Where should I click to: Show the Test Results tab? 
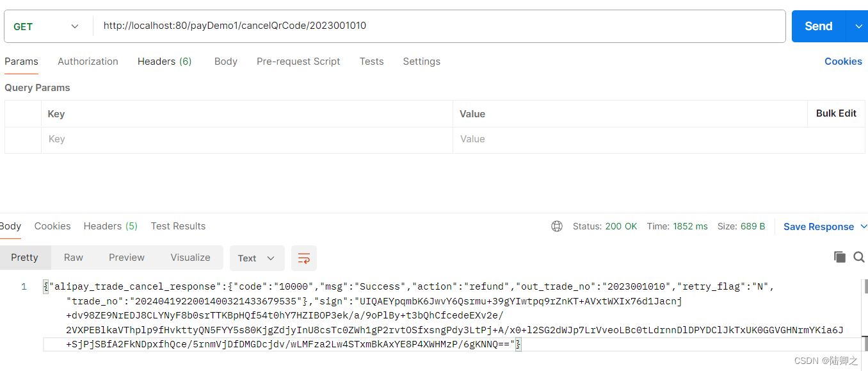pyautogui.click(x=178, y=226)
